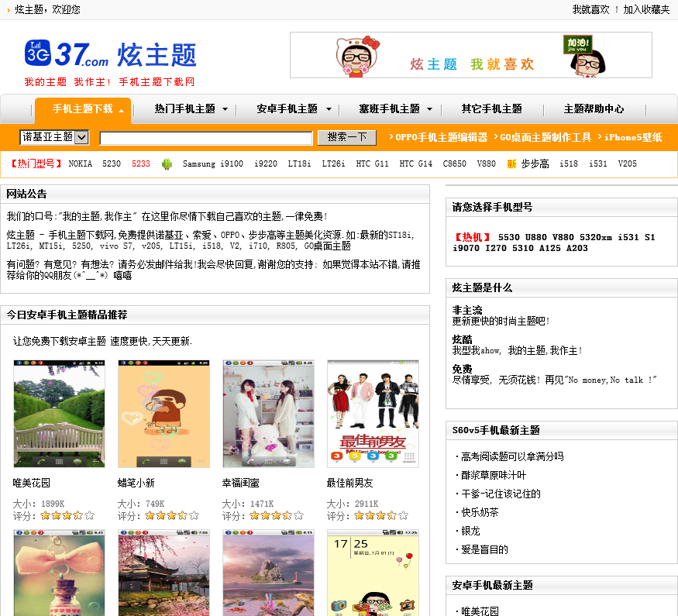Open the pink bow bottle theme thumbnail
This screenshot has width=678, height=616.
pos(59,573)
